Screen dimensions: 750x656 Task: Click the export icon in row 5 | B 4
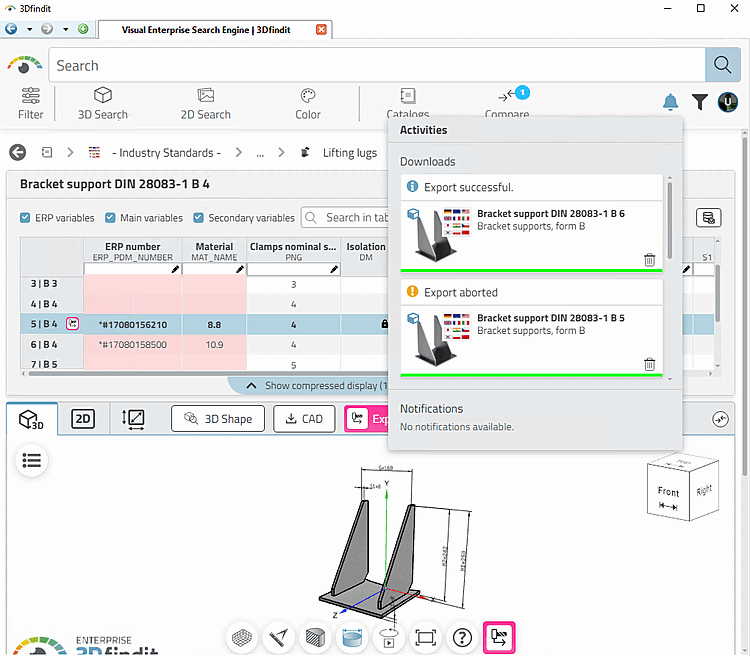(72, 324)
